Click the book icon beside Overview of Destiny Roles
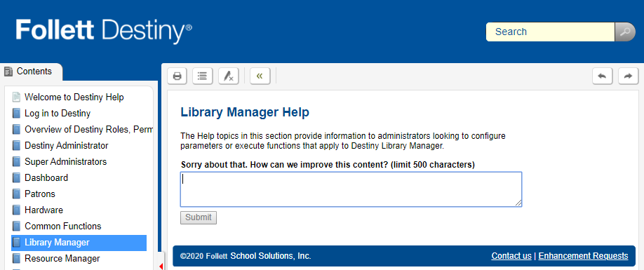 tap(16, 129)
